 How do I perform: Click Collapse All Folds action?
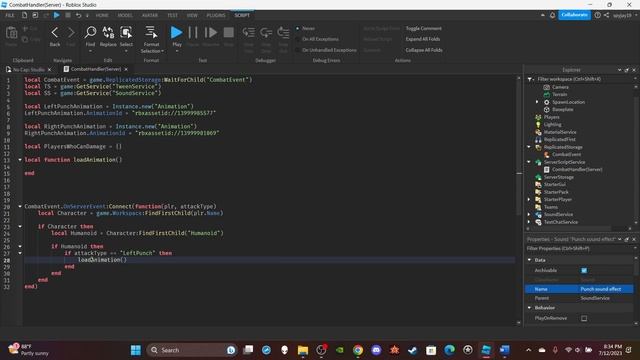coord(424,50)
